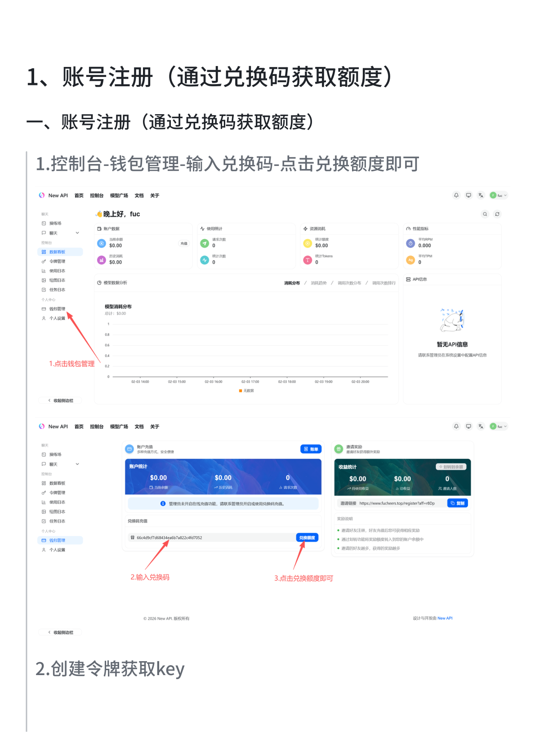
Task: Open the 文档 menu in the wallet screenshot
Action: coord(139,427)
